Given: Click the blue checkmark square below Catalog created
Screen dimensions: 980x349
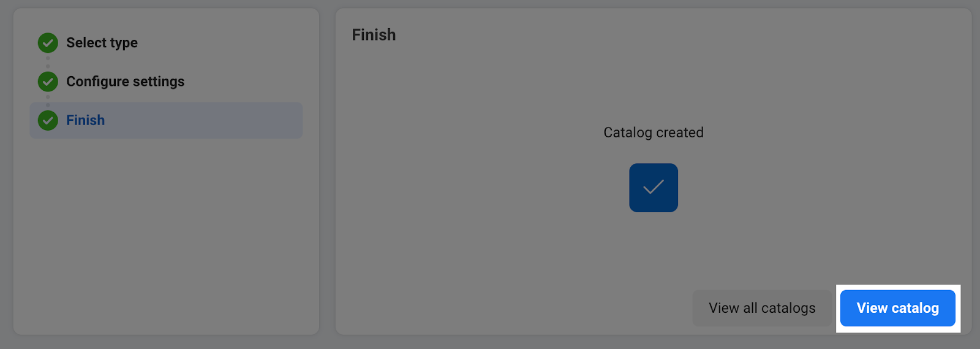Looking at the screenshot, I should [x=653, y=188].
